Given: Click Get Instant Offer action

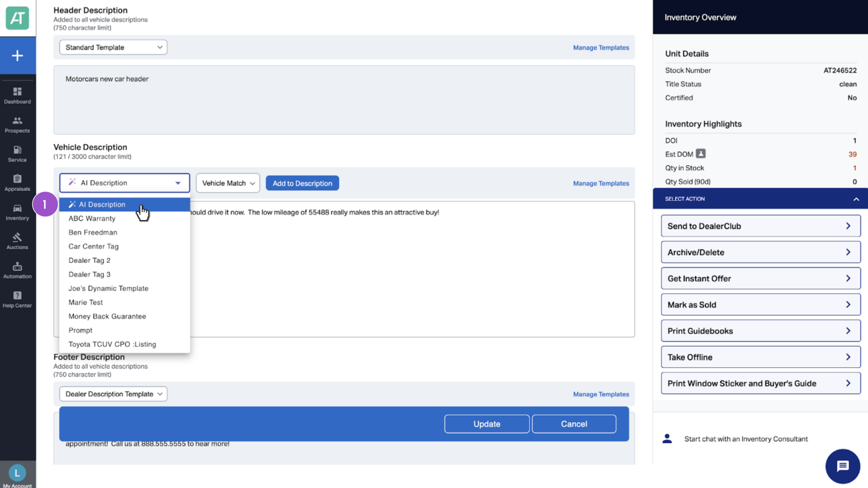Looking at the screenshot, I should point(761,278).
